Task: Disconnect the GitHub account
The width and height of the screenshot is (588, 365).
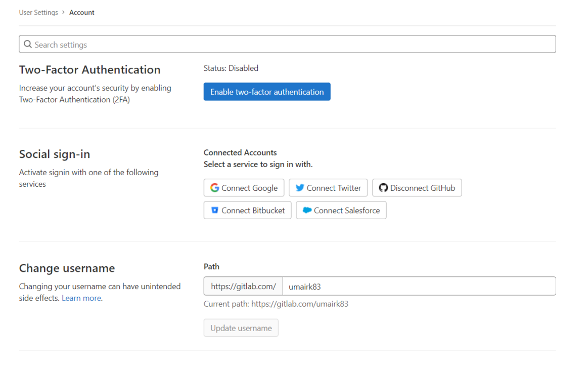Action: pyautogui.click(x=417, y=187)
